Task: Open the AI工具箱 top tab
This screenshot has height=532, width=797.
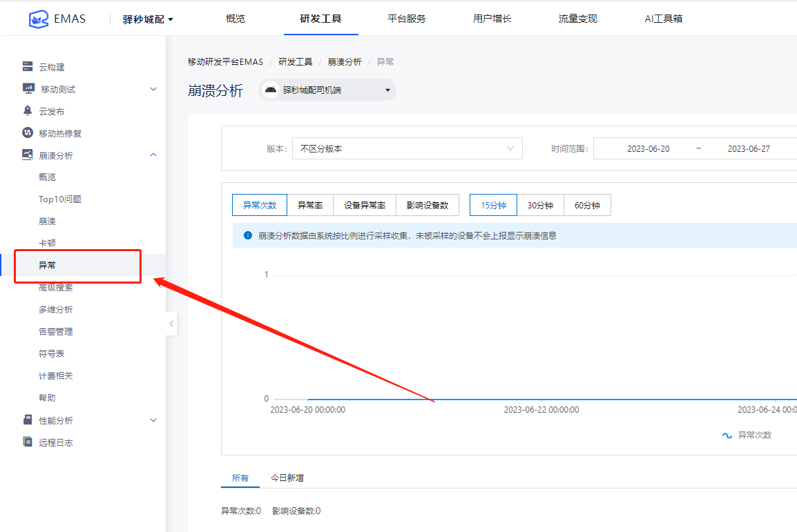Action: pos(663,19)
